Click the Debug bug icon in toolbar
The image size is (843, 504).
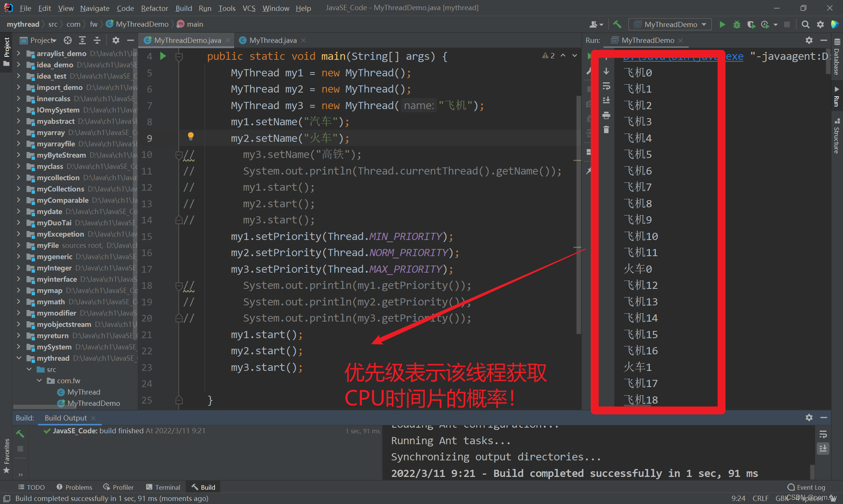coord(736,24)
